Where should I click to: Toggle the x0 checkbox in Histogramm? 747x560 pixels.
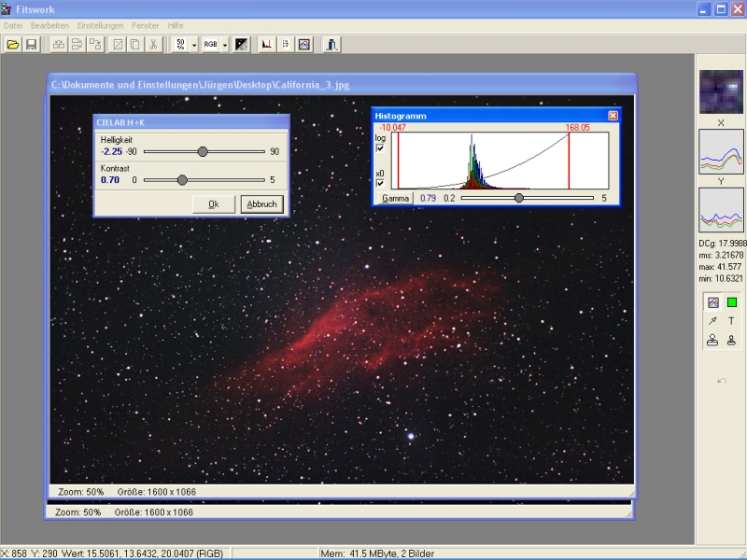coord(380,184)
